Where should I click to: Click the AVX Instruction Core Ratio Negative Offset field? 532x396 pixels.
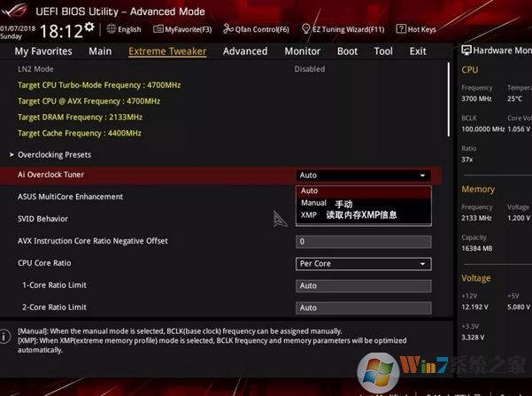pos(363,241)
